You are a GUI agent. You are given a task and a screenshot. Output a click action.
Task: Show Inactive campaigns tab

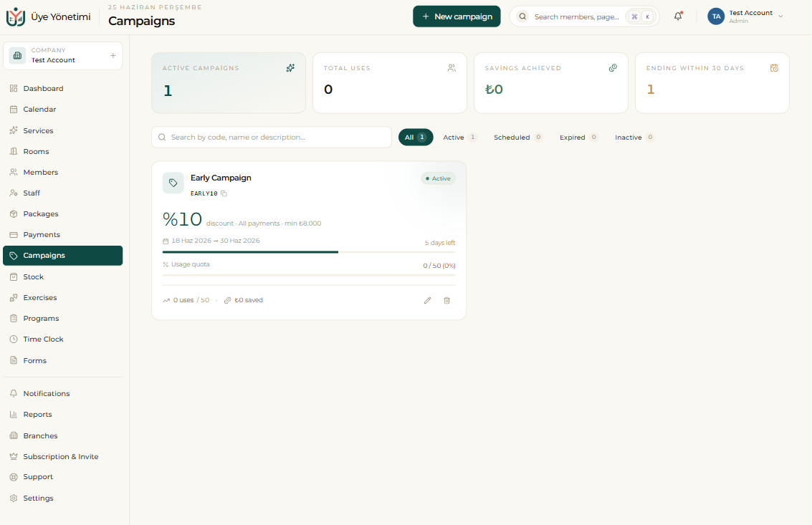pyautogui.click(x=634, y=138)
